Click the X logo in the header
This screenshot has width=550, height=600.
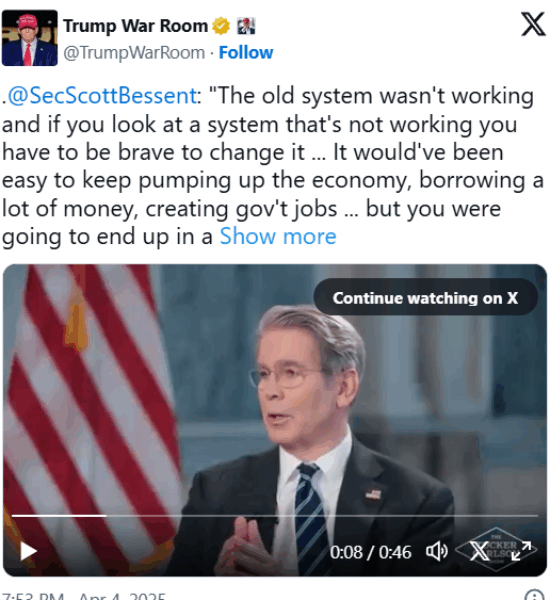(533, 24)
